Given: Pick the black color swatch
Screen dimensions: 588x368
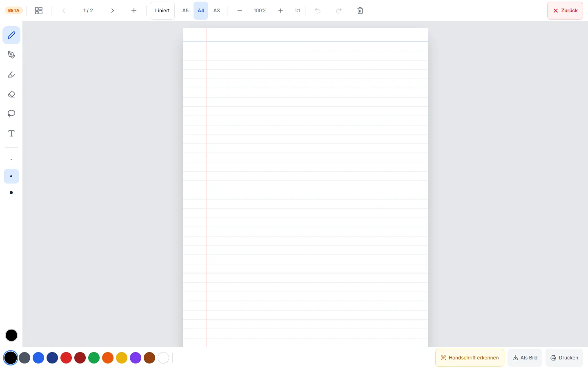Looking at the screenshot, I should point(11,358).
